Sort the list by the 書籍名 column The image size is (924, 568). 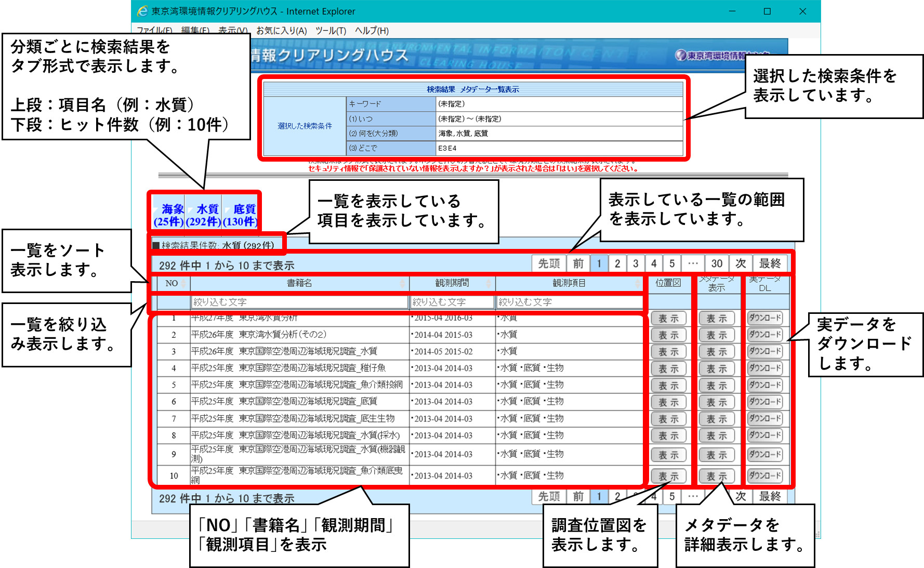tap(299, 283)
